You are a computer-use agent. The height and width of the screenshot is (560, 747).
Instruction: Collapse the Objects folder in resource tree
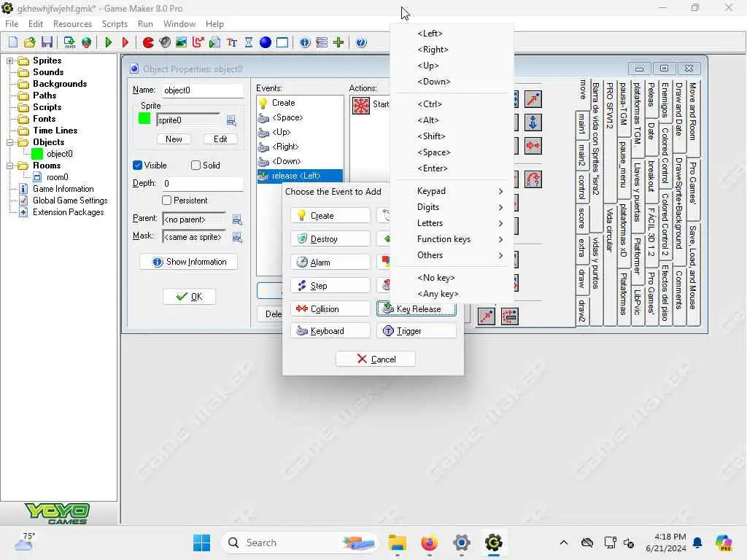point(9,142)
